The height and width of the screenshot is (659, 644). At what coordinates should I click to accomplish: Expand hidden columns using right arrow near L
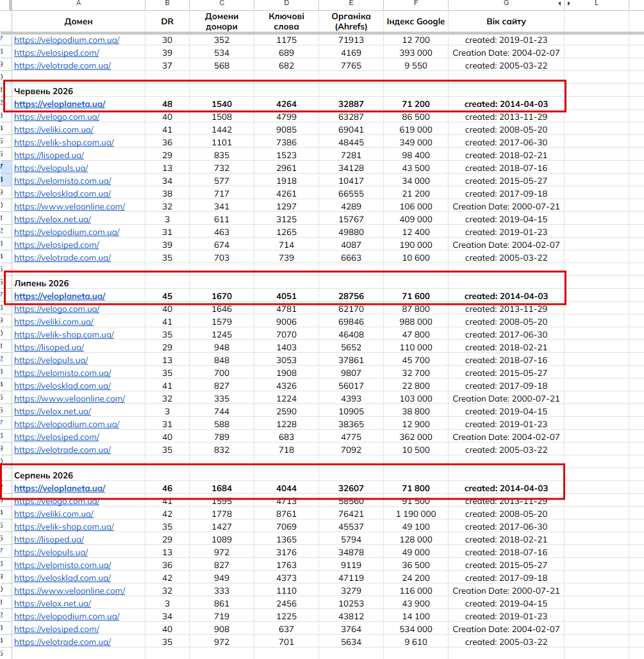click(x=568, y=3)
